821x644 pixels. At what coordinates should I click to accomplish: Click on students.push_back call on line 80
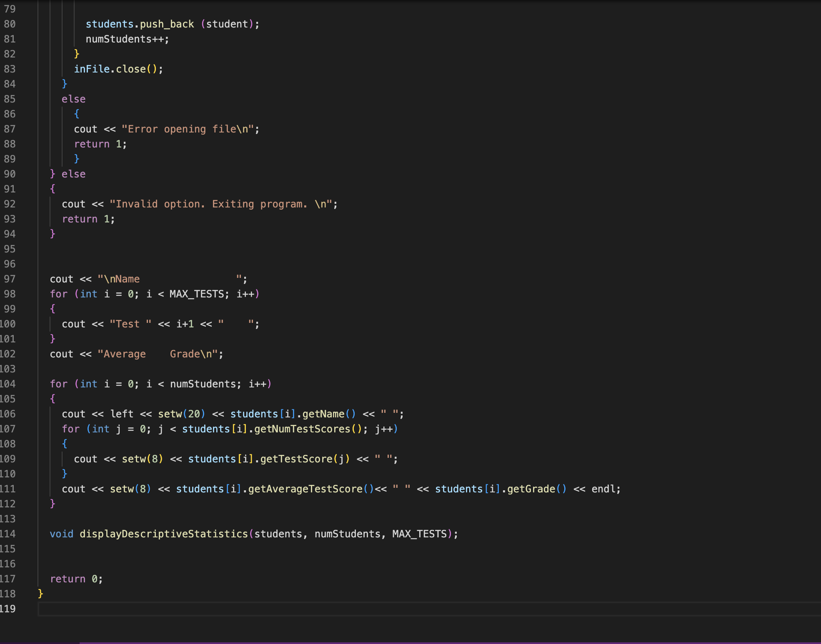point(140,24)
